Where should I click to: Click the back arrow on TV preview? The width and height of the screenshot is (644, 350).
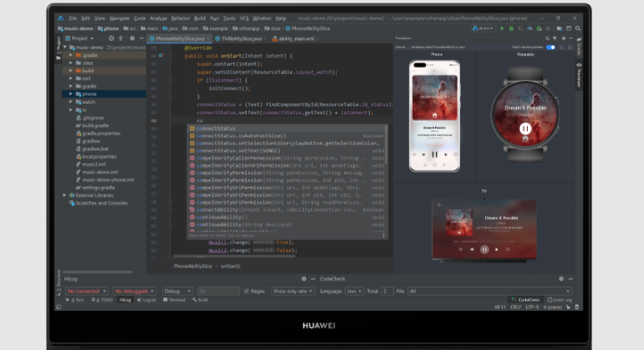point(439,204)
